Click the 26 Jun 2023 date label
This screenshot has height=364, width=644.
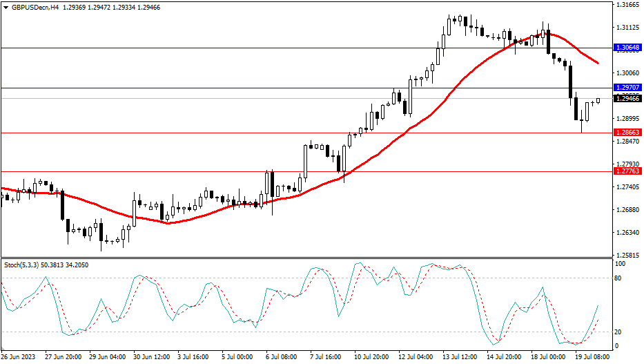point(18,357)
